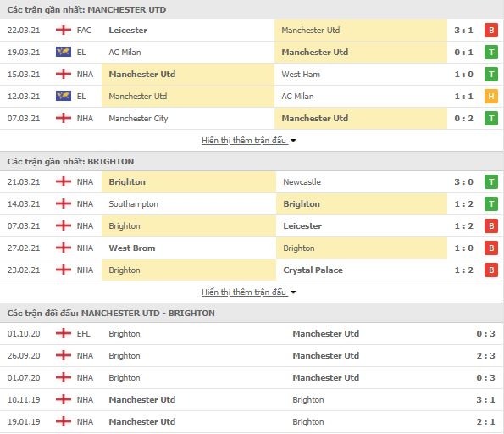Click England flag icon on 01.10.20 EFL row
This screenshot has height=434, width=504.
[x=64, y=333]
